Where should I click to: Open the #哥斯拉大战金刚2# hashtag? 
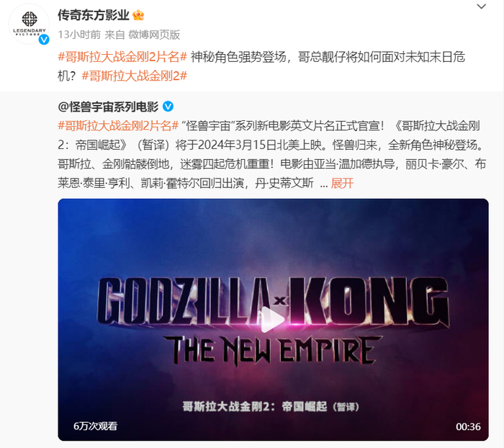135,76
